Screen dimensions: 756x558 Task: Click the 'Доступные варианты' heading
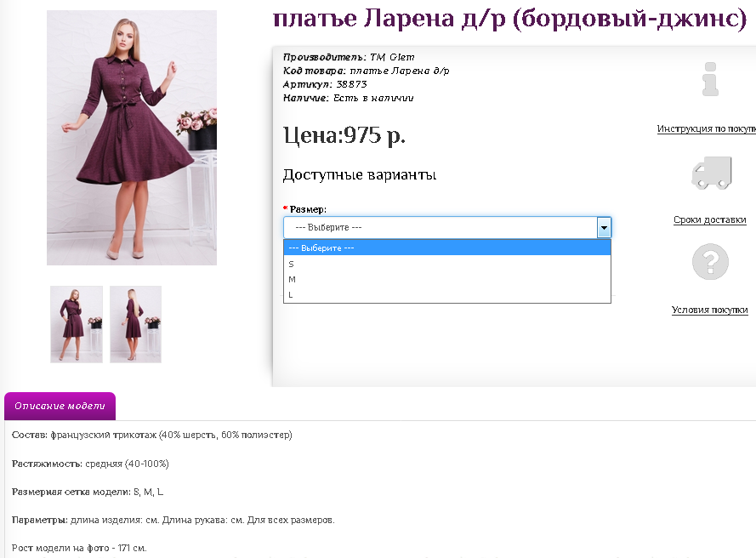(359, 175)
